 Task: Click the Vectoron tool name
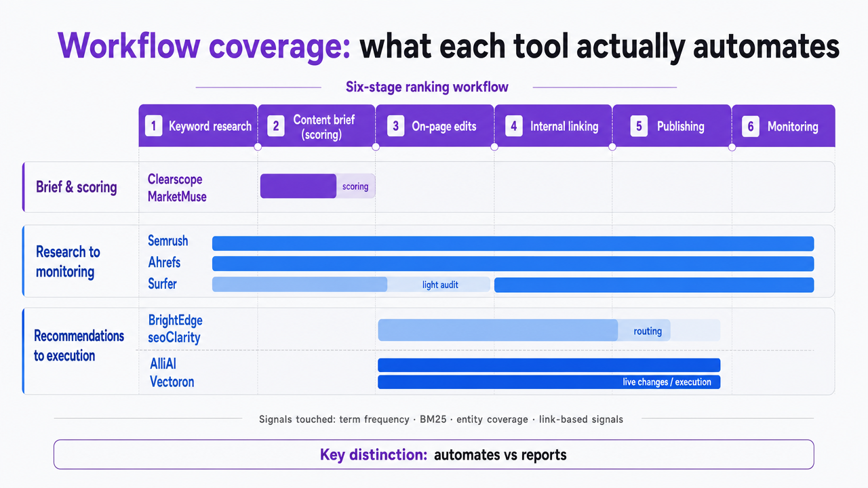(x=172, y=382)
